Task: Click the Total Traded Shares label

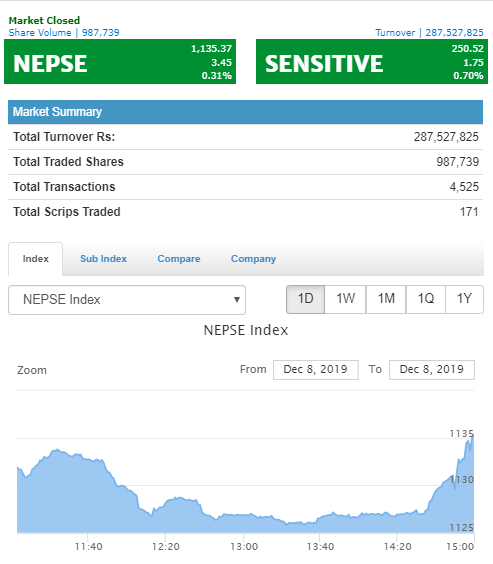Action: tap(68, 162)
